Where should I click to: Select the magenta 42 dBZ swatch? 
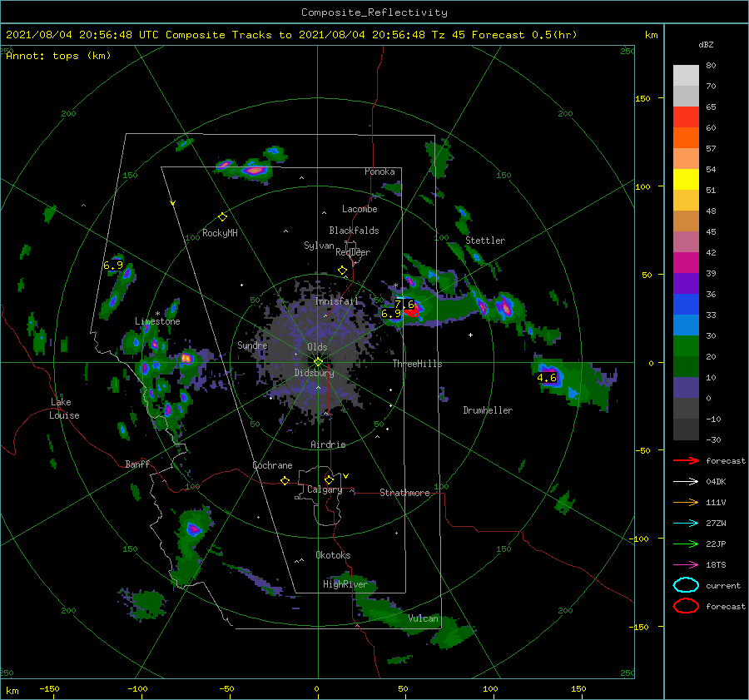coord(686,262)
